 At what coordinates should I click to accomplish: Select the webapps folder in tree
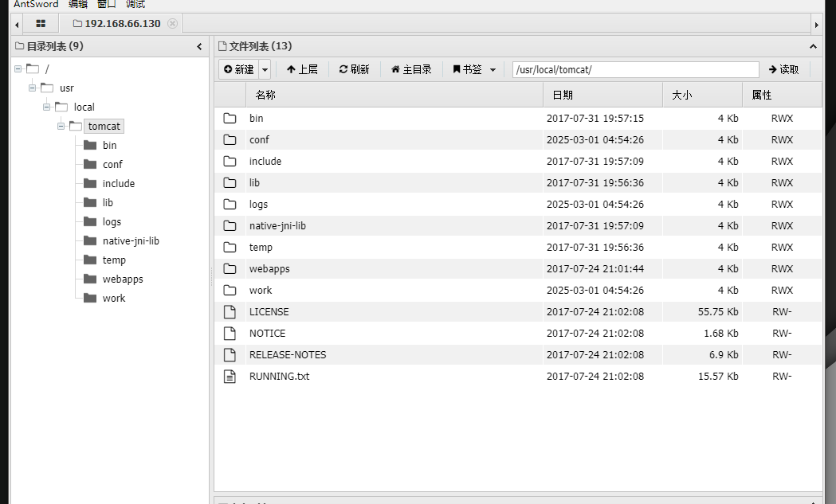coord(123,279)
